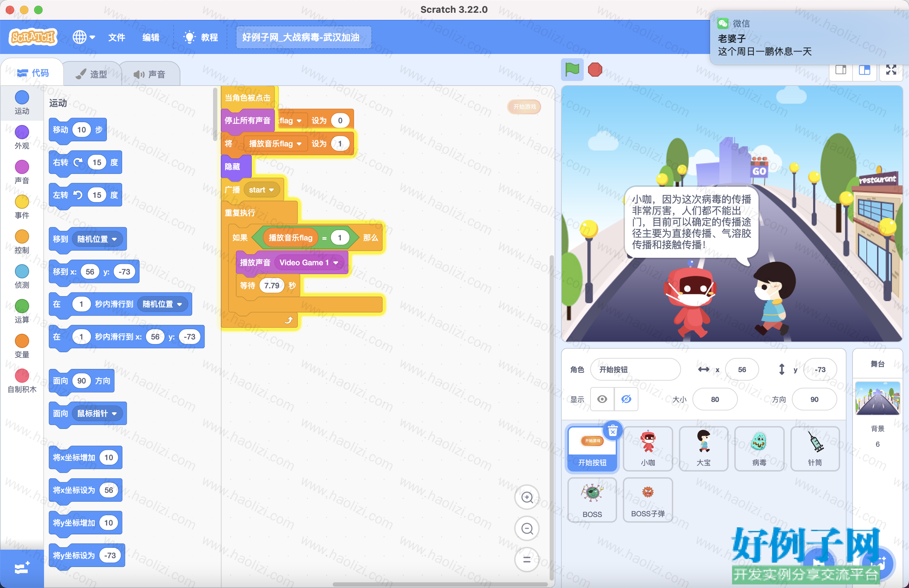The image size is (909, 588).
Task: Edit the project title field
Action: point(304,37)
